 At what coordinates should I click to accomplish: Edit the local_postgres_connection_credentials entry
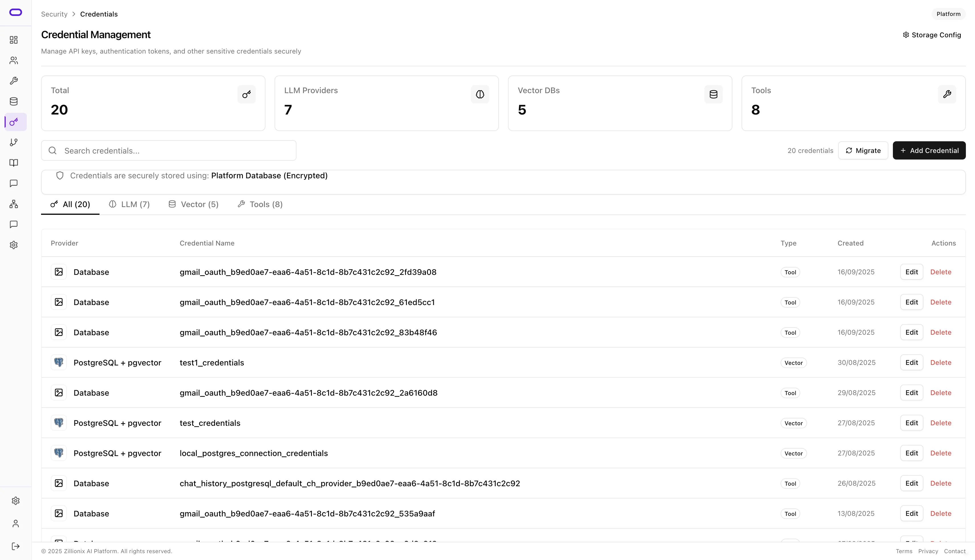click(911, 453)
